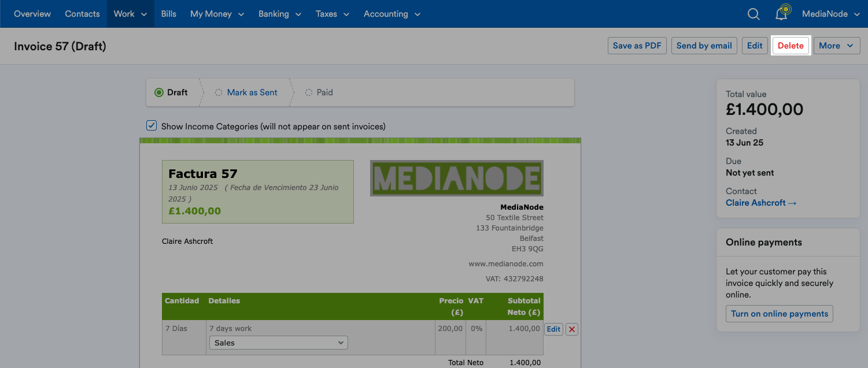Expand the More actions dropdown
Screen dimensions: 868x368
pyautogui.click(x=836, y=46)
